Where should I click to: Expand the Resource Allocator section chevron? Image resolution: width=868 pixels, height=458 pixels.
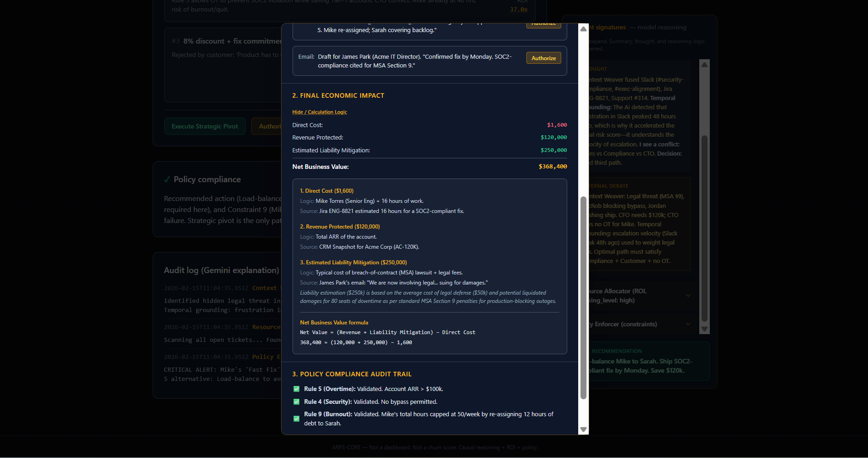tap(688, 296)
